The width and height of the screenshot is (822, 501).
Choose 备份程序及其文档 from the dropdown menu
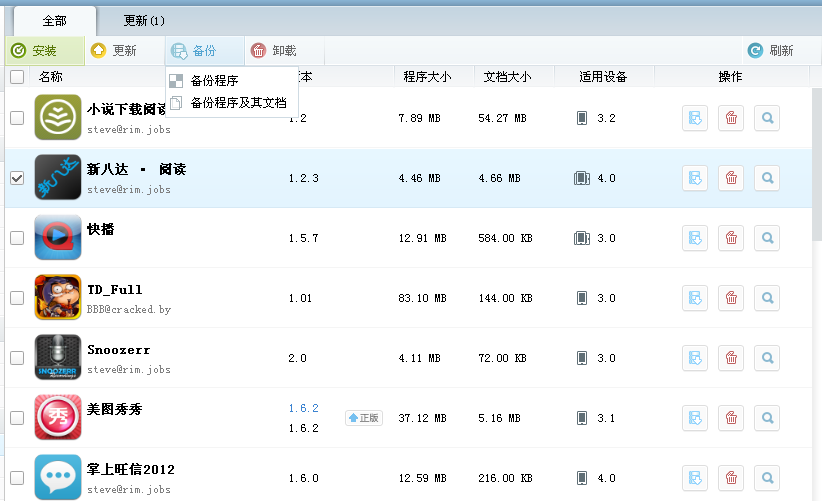click(x=238, y=102)
